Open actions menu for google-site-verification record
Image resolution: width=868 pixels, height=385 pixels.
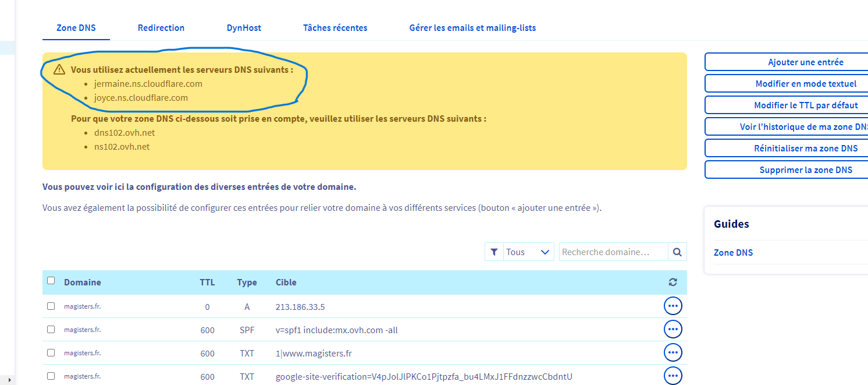(673, 376)
